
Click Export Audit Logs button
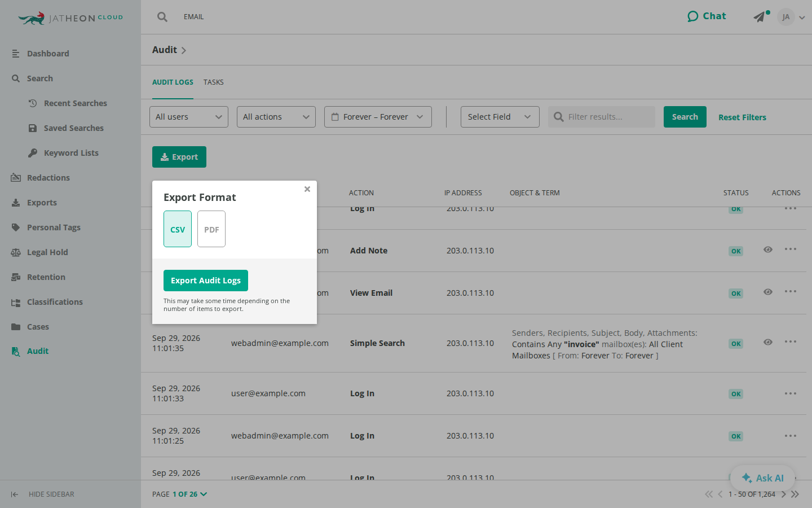tap(206, 281)
